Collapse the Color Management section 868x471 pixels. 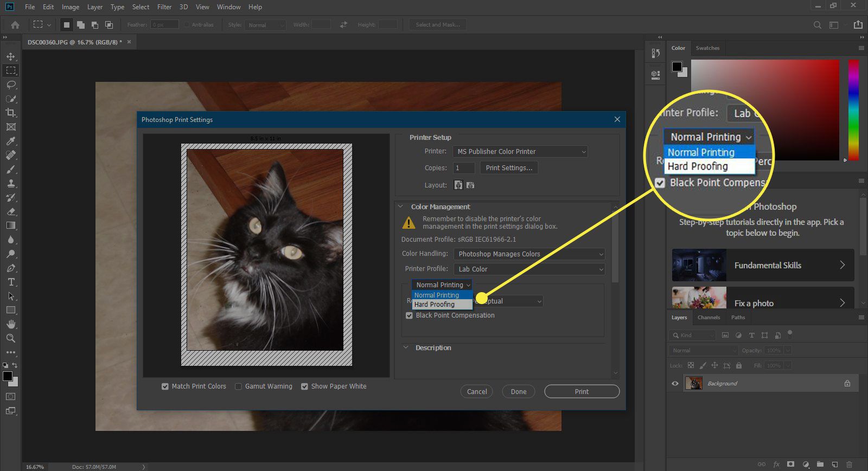pos(401,207)
